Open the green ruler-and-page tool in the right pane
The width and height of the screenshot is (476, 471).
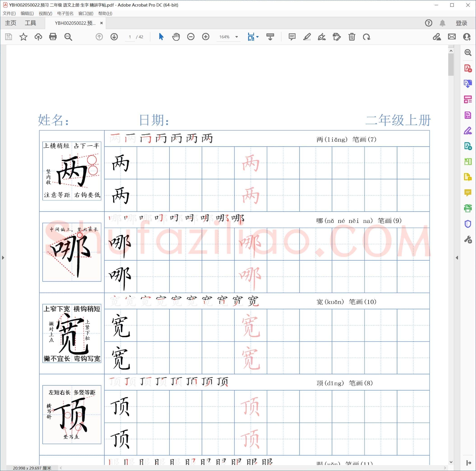(x=468, y=162)
